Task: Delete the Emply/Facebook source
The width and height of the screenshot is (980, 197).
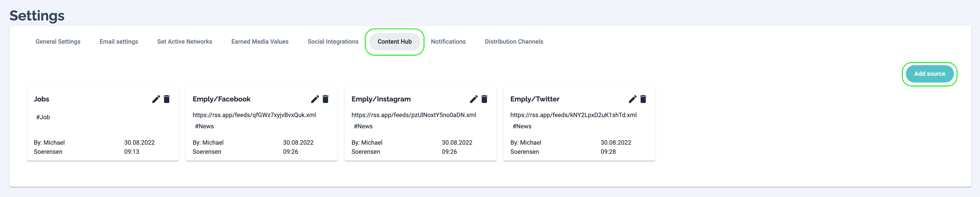Action: [x=325, y=99]
